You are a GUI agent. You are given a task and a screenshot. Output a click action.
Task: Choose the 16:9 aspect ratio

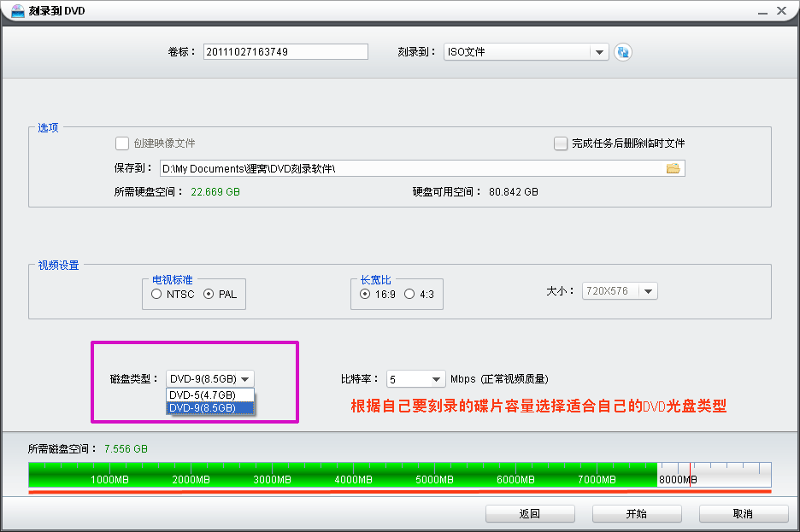click(x=365, y=294)
